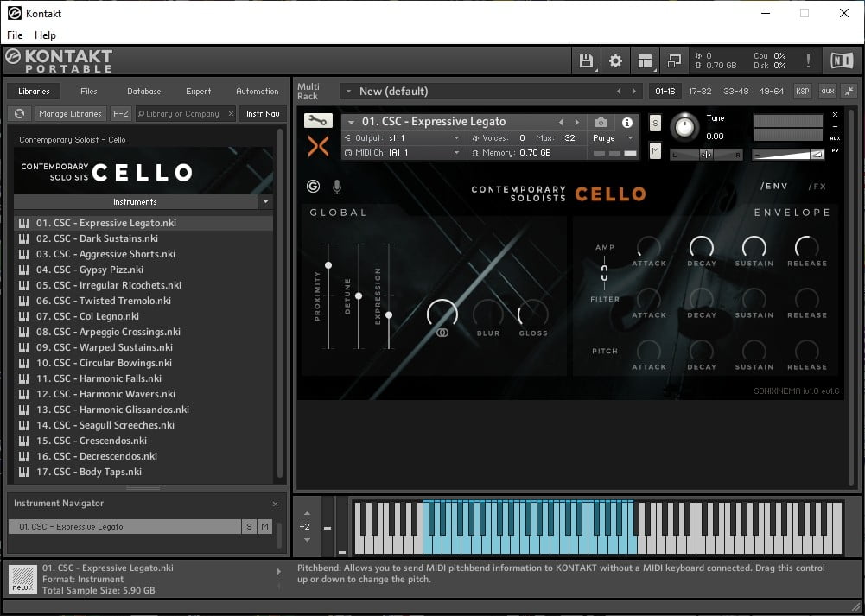Show rack channels 33-48
The image size is (865, 616).
coord(736,92)
